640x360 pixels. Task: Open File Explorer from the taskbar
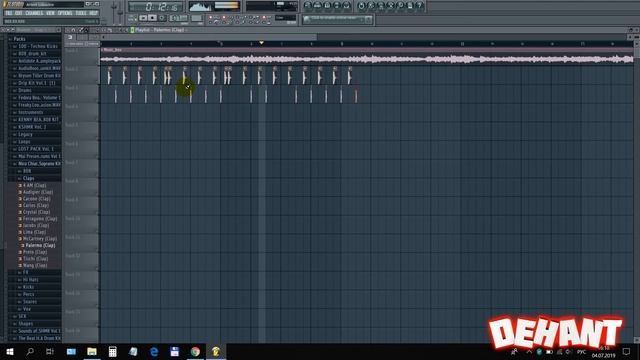tap(92, 351)
